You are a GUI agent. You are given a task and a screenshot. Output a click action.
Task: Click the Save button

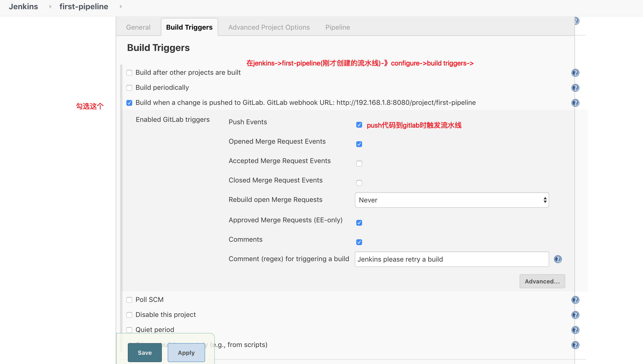click(145, 353)
